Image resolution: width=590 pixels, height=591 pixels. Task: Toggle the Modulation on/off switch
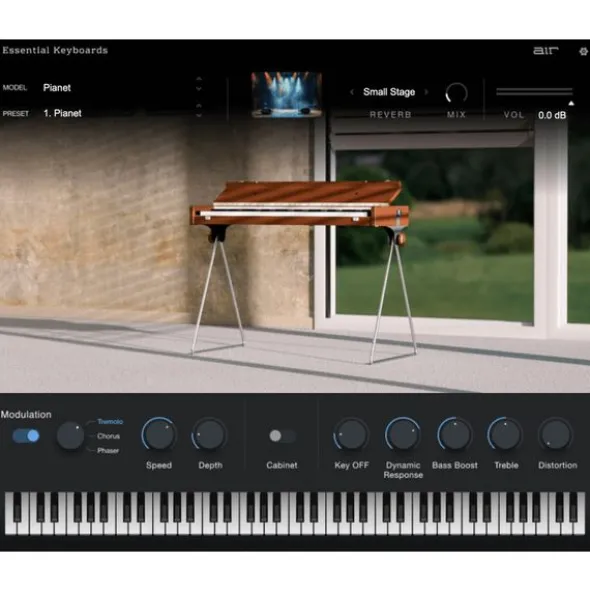(26, 436)
